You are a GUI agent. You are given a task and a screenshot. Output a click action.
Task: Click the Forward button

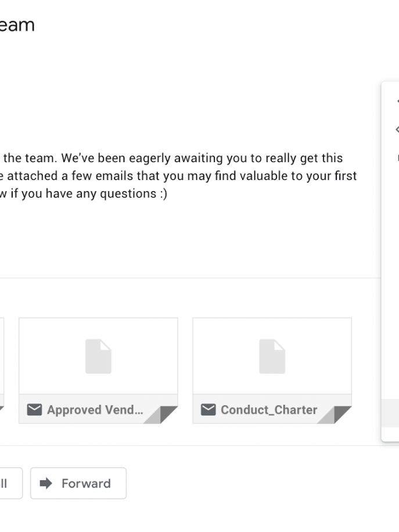(x=78, y=483)
